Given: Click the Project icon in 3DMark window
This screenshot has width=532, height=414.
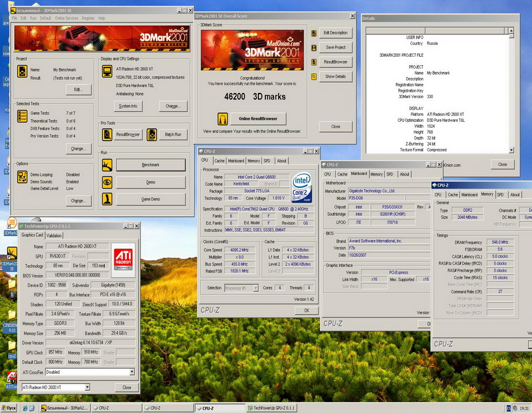Looking at the screenshot, I should point(22,72).
